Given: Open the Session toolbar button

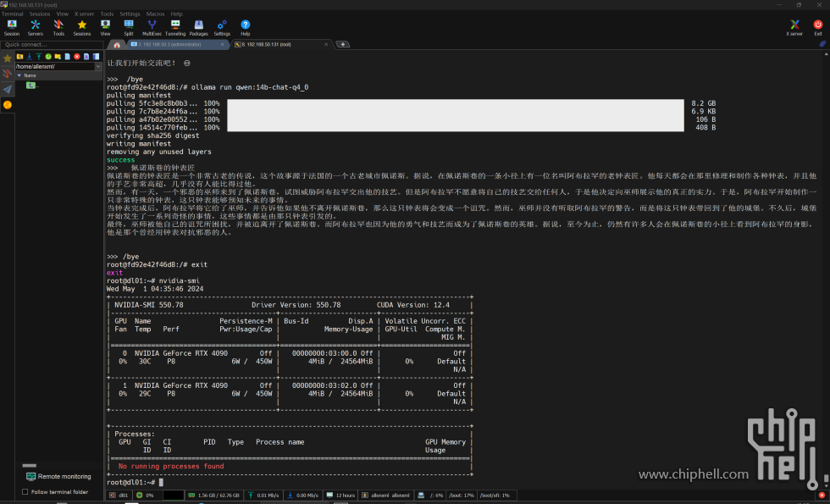Looking at the screenshot, I should tap(12, 27).
